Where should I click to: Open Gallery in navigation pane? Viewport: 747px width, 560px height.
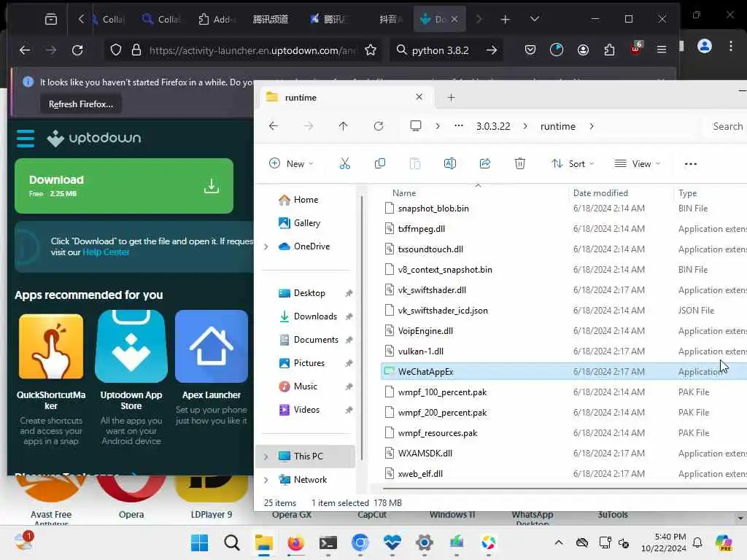[x=306, y=223]
